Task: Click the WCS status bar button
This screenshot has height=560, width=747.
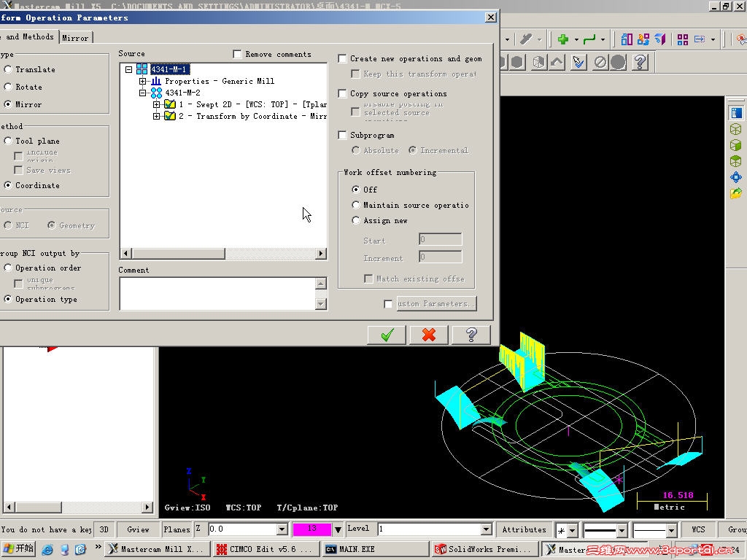Action: tap(698, 529)
